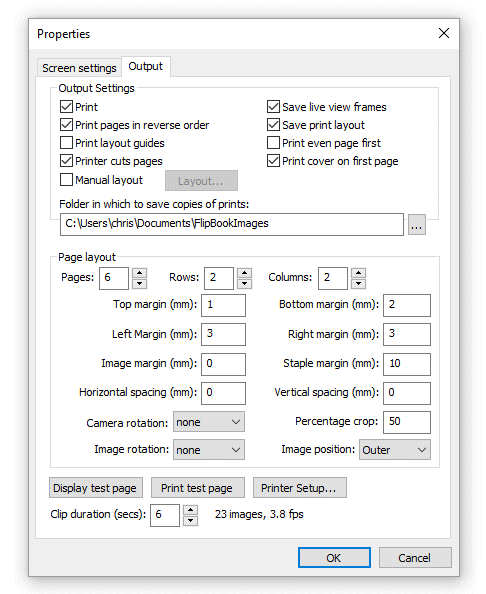Increase Clip duration with up arrow

(191, 510)
